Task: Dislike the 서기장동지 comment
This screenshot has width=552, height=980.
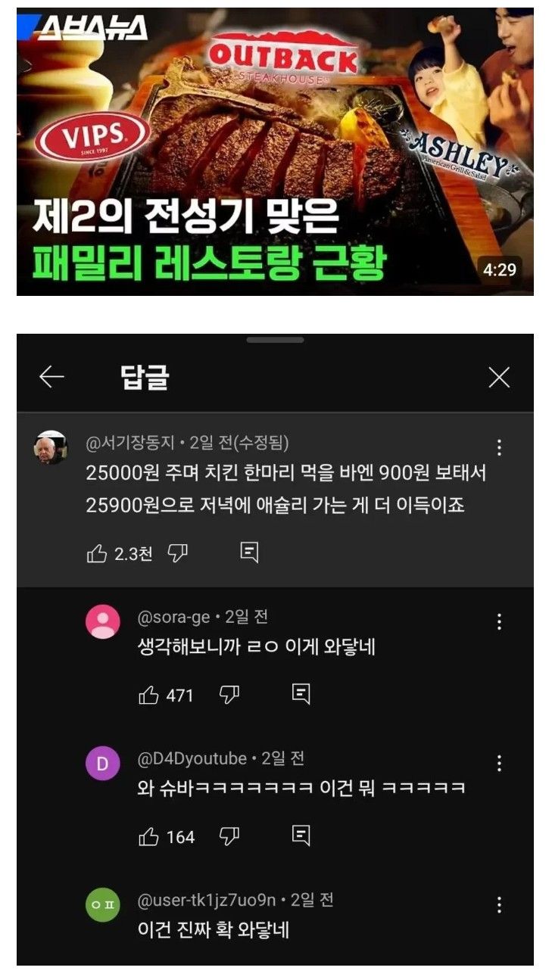Action: 177,554
